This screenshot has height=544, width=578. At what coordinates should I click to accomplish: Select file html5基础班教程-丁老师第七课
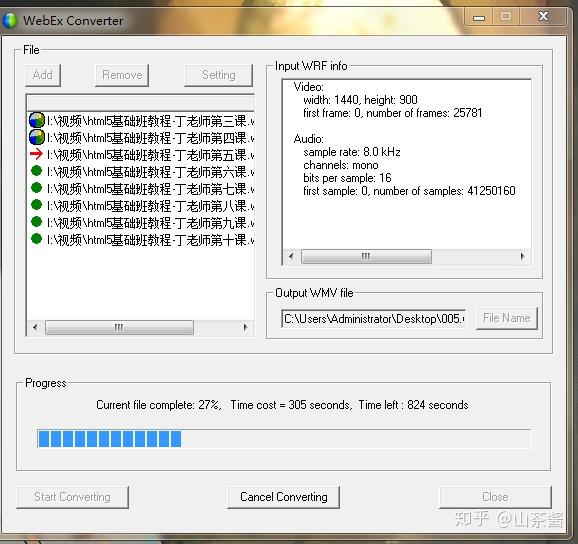[x=150, y=189]
